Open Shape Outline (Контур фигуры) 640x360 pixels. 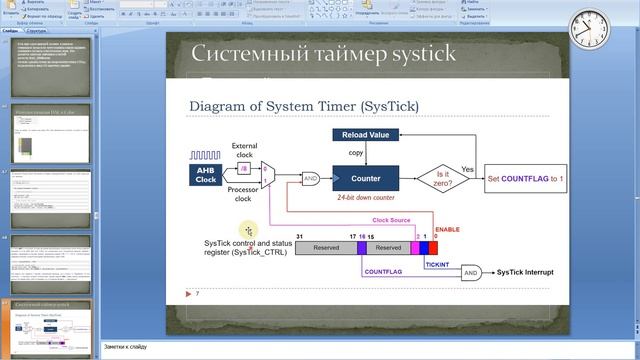click(x=428, y=9)
